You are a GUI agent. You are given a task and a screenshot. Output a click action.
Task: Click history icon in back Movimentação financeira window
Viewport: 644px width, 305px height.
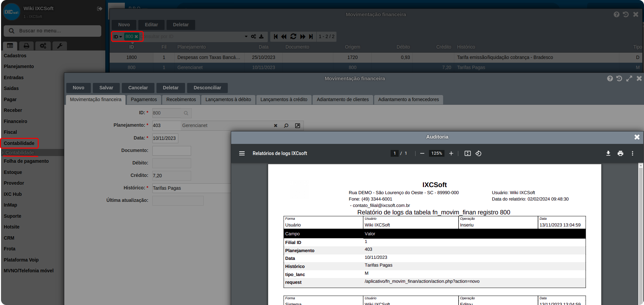(626, 14)
